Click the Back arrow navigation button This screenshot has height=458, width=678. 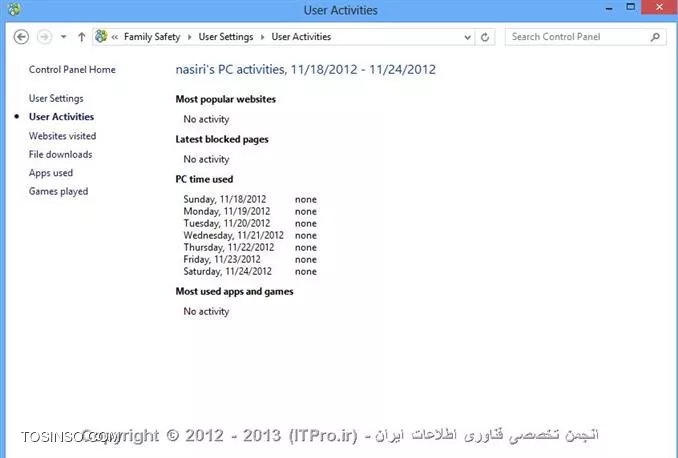[21, 37]
